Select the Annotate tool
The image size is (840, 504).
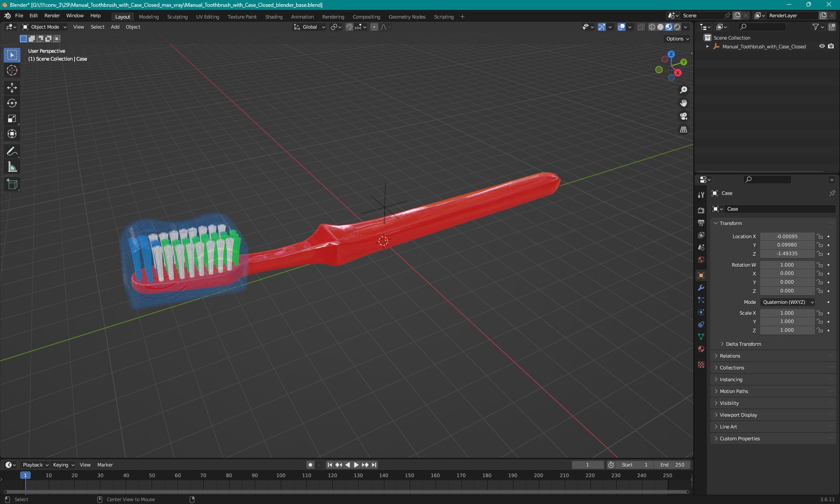click(x=12, y=152)
